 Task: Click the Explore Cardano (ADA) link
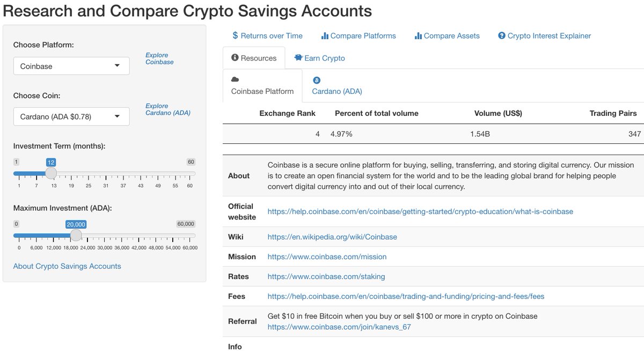coord(168,109)
